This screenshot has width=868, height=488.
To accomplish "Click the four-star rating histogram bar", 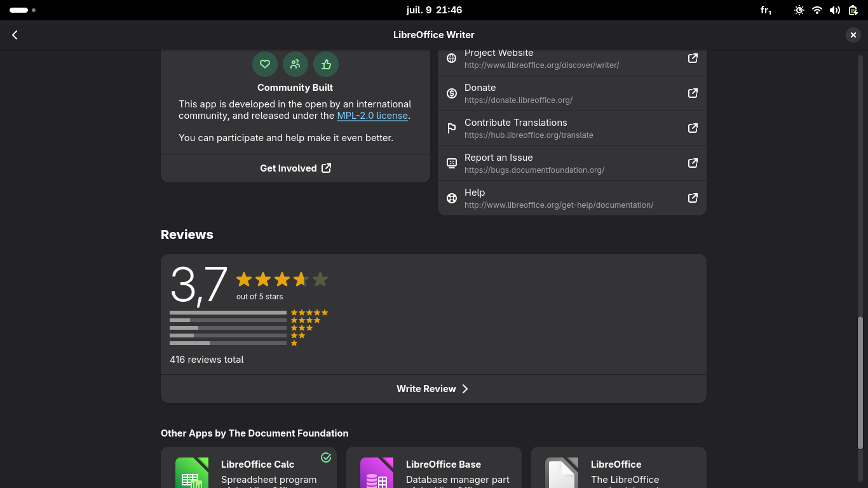I will pyautogui.click(x=228, y=320).
